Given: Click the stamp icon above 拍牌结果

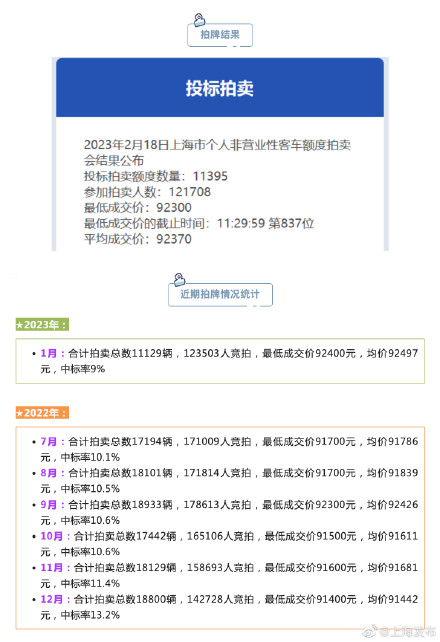Looking at the screenshot, I should pyautogui.click(x=199, y=20).
